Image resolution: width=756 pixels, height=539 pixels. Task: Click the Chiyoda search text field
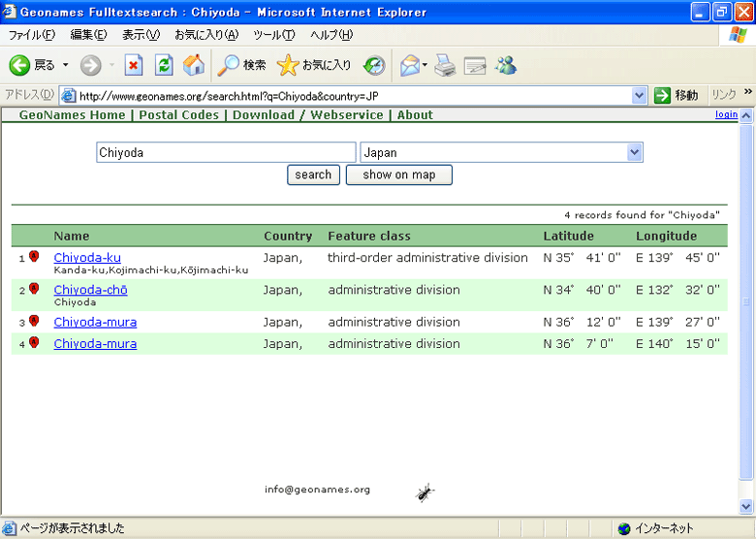(x=226, y=152)
